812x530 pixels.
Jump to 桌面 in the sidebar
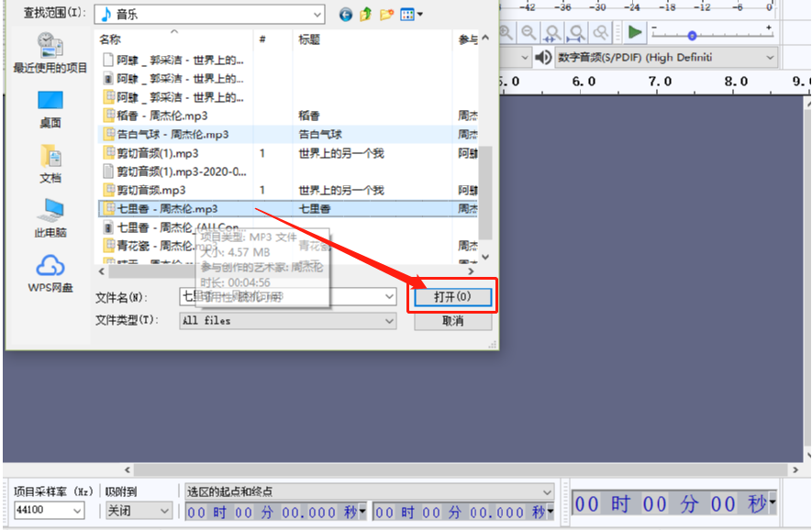click(x=50, y=109)
